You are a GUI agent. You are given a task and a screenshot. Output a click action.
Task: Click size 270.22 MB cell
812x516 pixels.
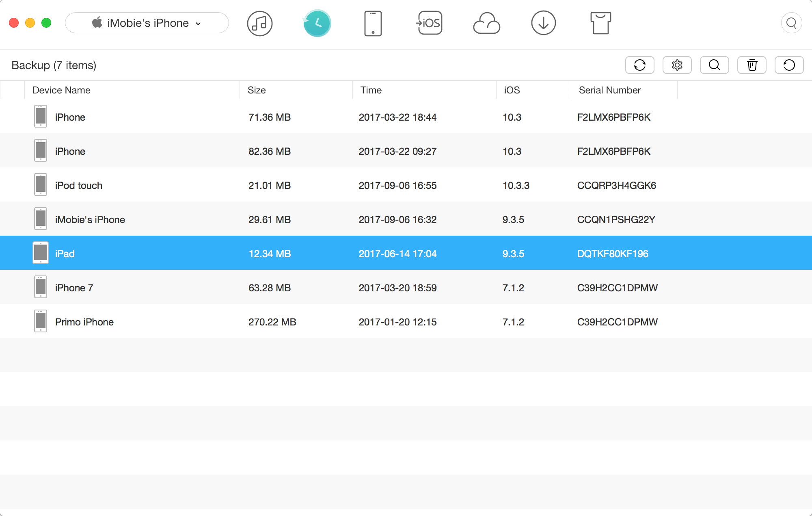coord(272,322)
